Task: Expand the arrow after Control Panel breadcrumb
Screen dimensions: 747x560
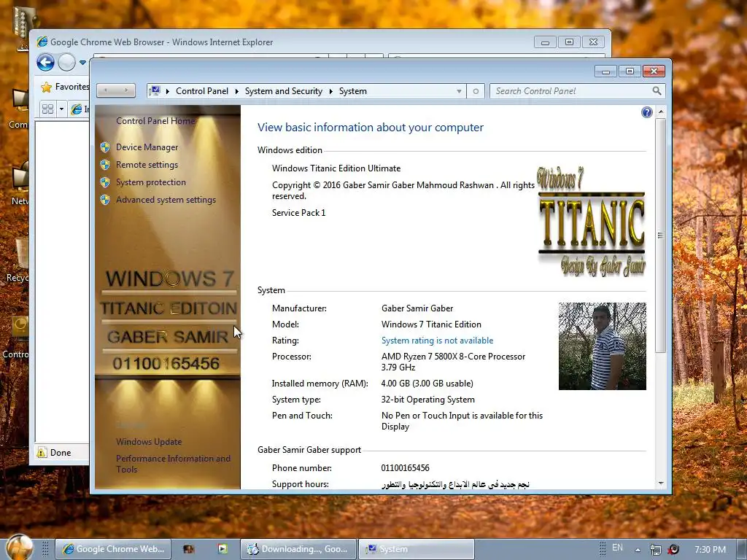Action: 237,91
